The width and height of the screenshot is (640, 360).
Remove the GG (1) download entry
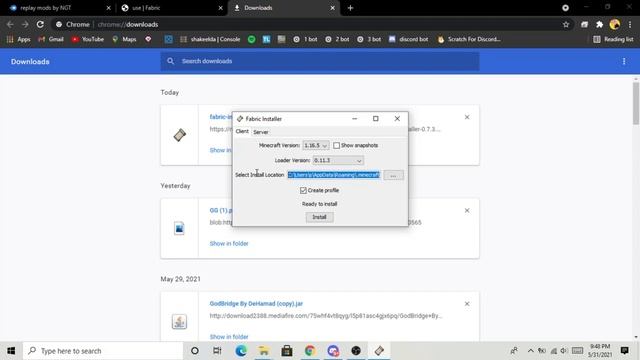click(467, 211)
